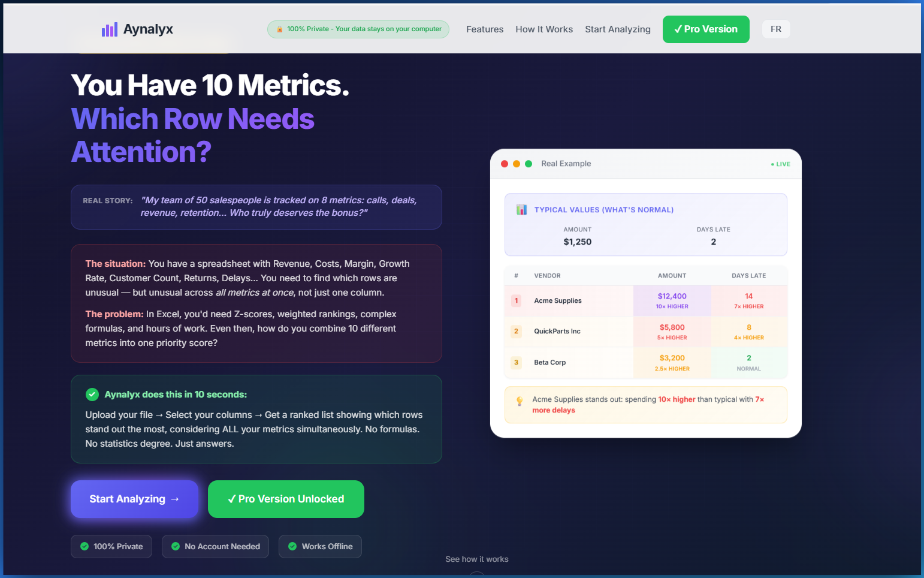Select "How It Works" in the navigation bar

click(544, 29)
